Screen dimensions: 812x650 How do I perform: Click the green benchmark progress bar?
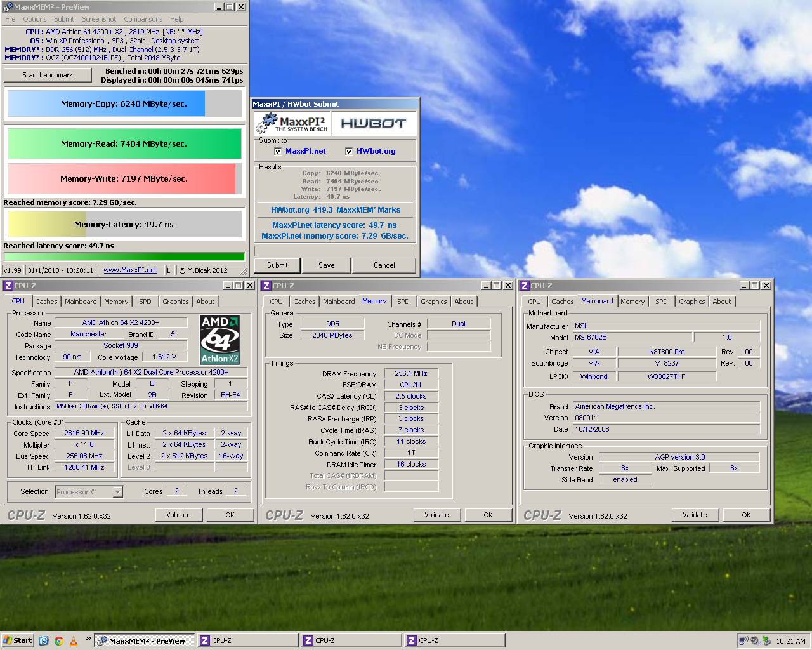pyautogui.click(x=124, y=256)
